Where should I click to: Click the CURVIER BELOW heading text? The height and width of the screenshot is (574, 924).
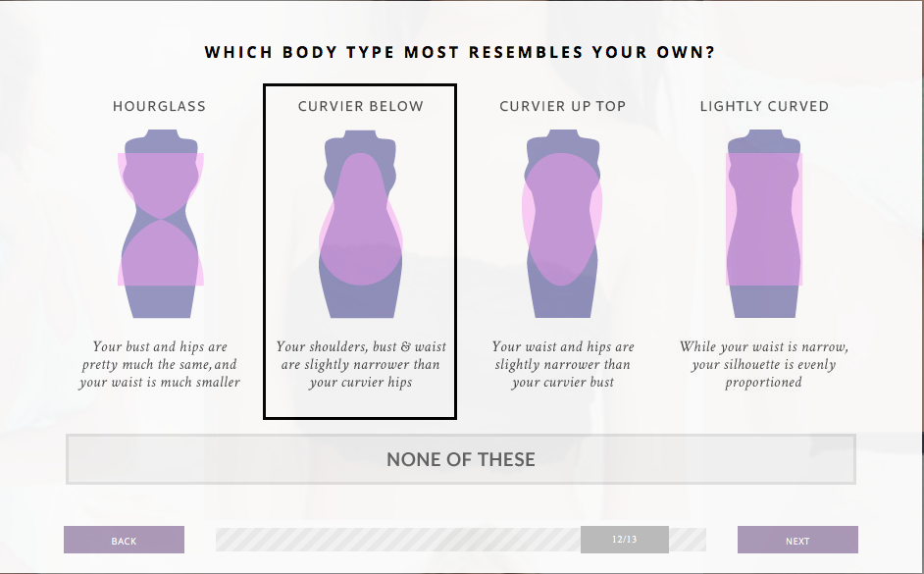click(x=361, y=106)
